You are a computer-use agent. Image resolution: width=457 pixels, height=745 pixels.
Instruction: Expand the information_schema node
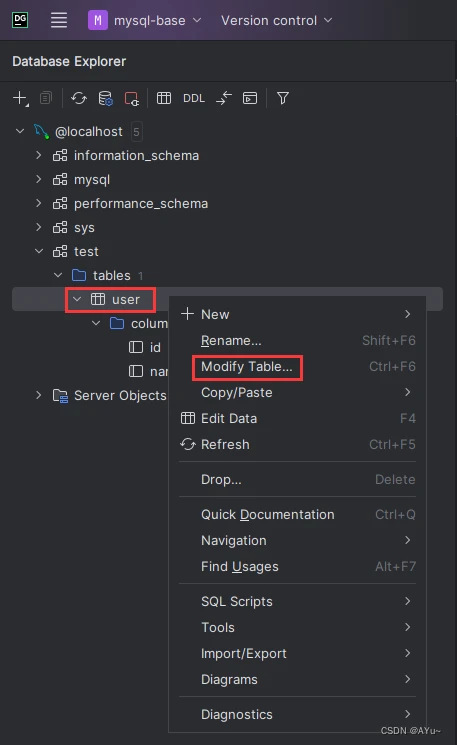[x=38, y=155]
